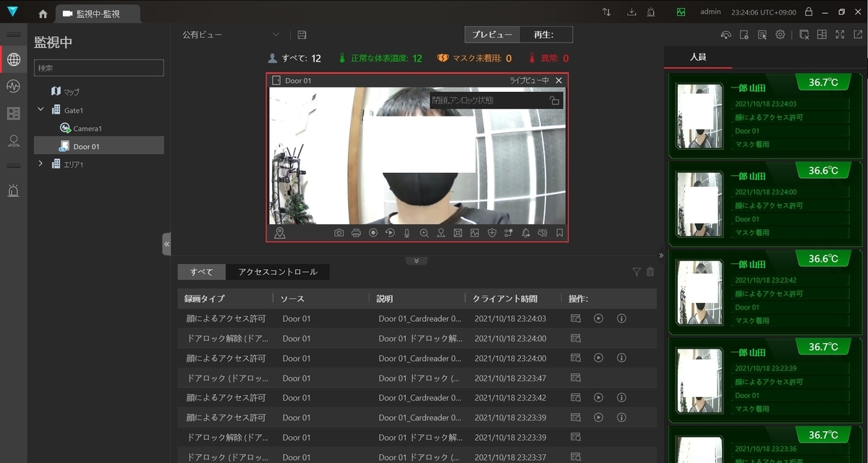Expand the window layout grid selector

point(822,34)
